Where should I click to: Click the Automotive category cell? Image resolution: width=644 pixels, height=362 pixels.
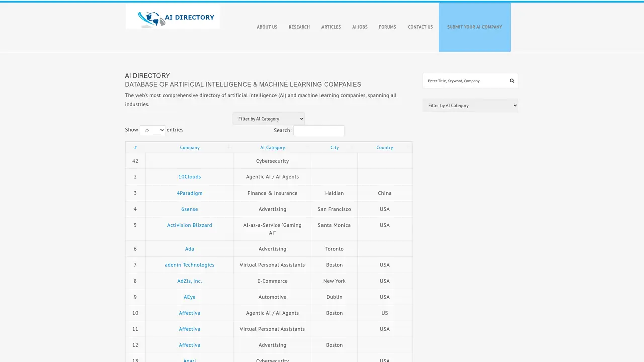click(272, 297)
